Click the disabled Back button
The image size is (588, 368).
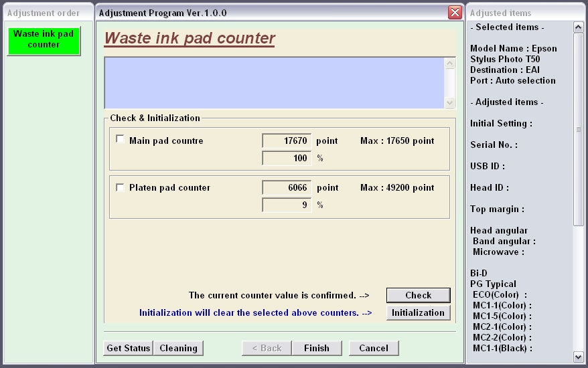tap(267, 348)
